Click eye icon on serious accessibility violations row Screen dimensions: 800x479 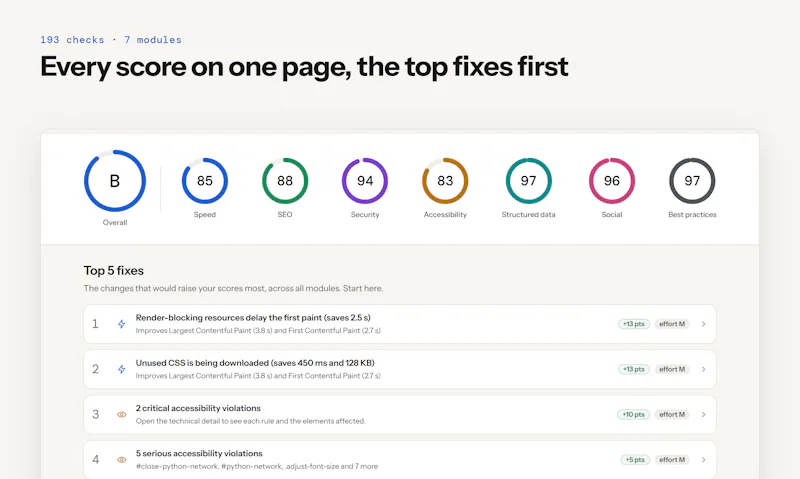[121, 460]
